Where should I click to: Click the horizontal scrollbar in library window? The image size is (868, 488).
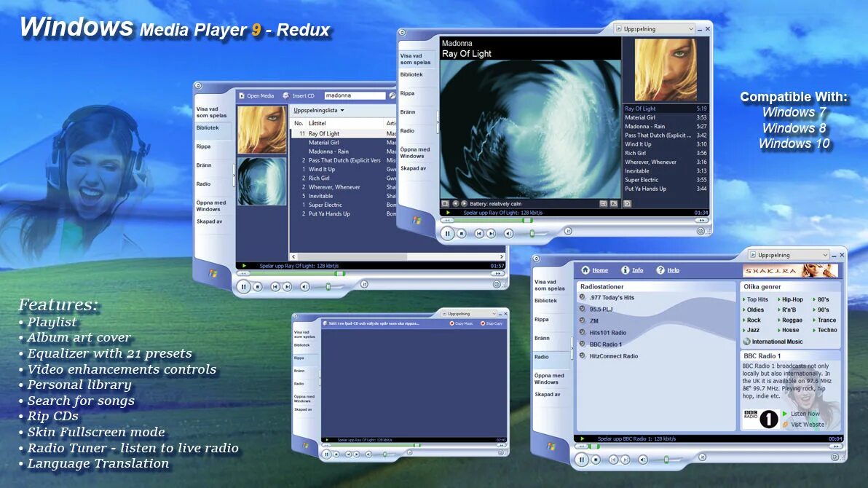398,256
